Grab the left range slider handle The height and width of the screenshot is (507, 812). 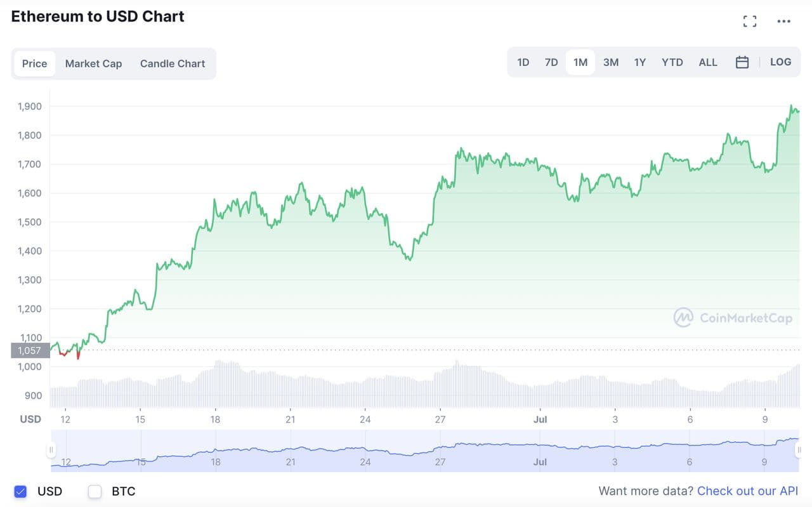[x=51, y=450]
